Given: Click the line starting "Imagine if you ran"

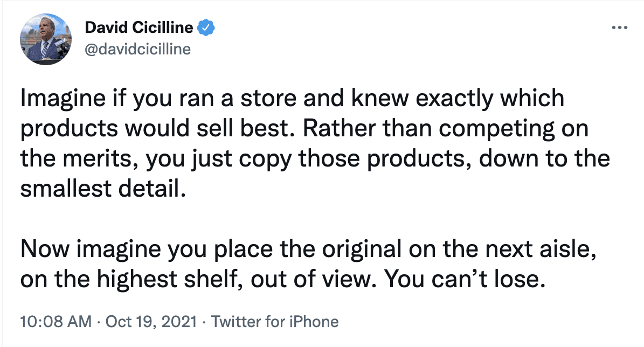Looking at the screenshot, I should (x=292, y=99).
